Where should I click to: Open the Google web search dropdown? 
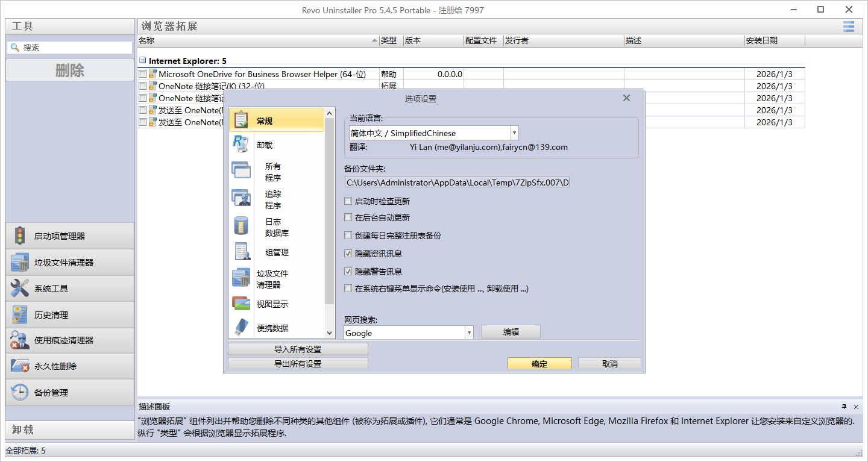click(468, 331)
